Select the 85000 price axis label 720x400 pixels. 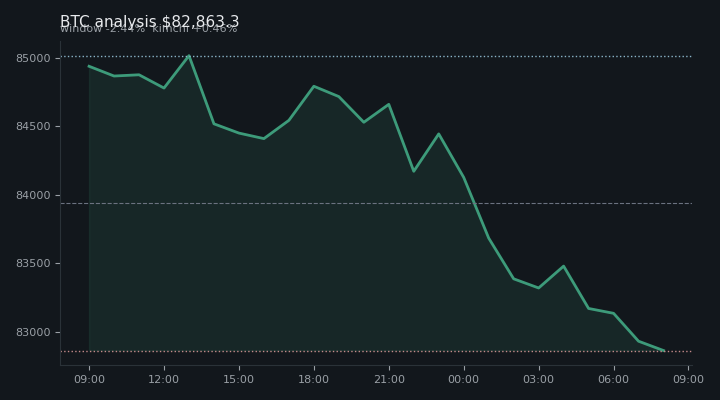tap(33, 58)
